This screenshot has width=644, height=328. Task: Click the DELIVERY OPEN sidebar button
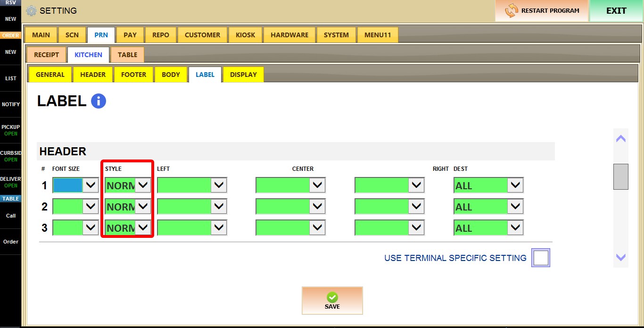click(10, 182)
